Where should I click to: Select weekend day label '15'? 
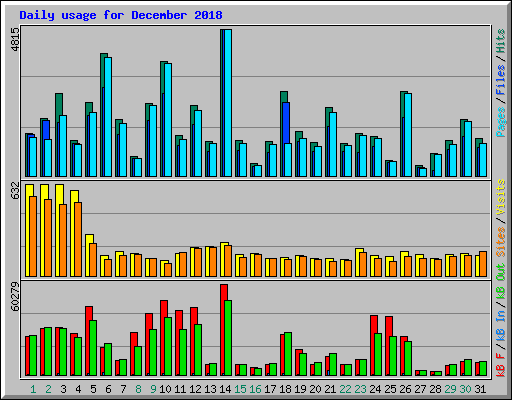[x=240, y=389]
